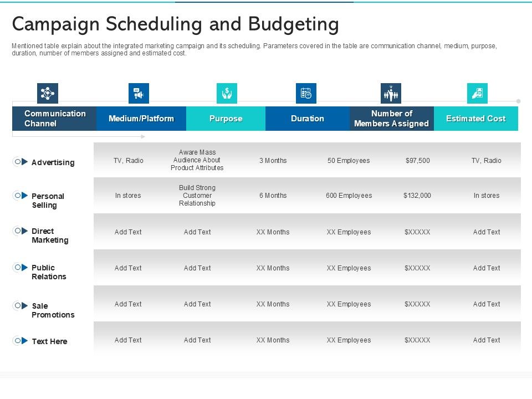
Task: Click the people group icon above Members Assigned
Action: [391, 94]
